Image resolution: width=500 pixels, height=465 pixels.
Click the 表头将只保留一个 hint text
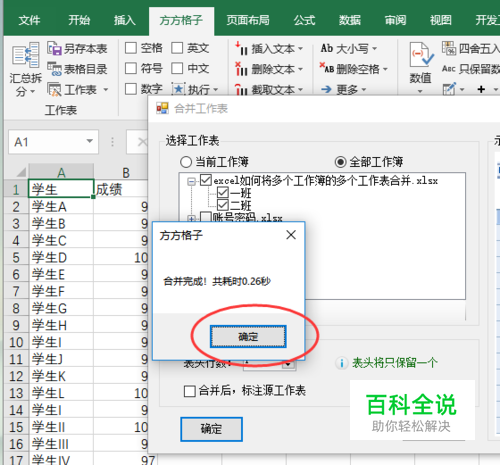[395, 363]
